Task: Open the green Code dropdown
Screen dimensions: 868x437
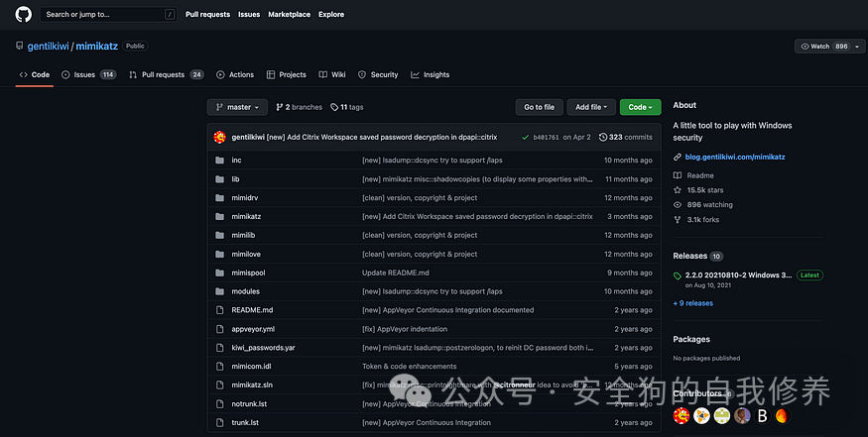Action: coord(641,107)
